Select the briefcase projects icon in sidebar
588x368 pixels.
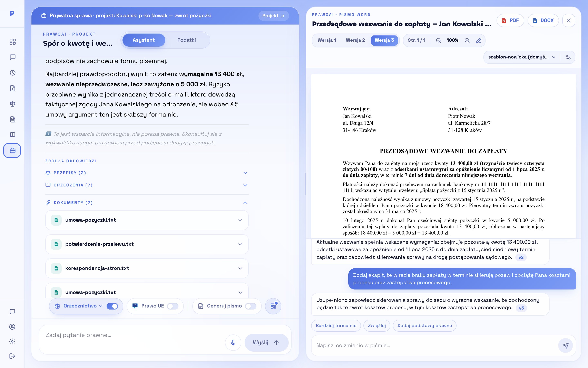coord(12,150)
